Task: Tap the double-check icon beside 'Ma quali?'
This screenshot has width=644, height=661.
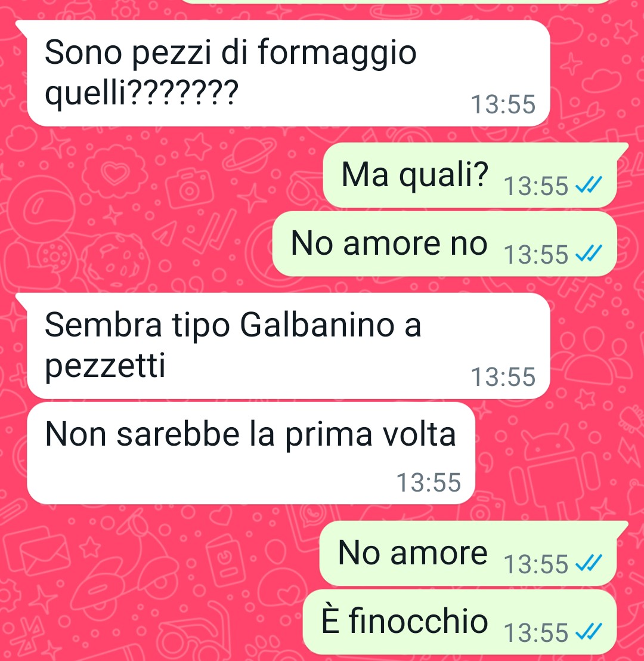Action: coord(589,185)
